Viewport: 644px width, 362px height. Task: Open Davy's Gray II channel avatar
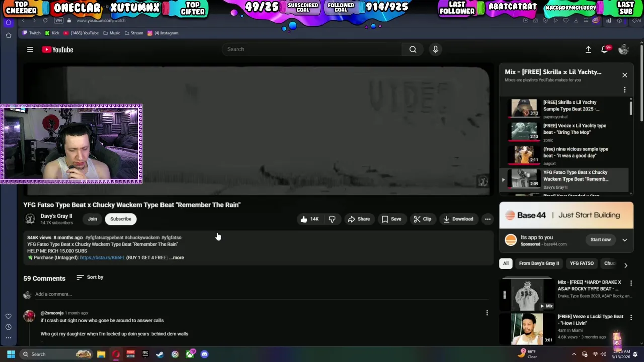(30, 219)
